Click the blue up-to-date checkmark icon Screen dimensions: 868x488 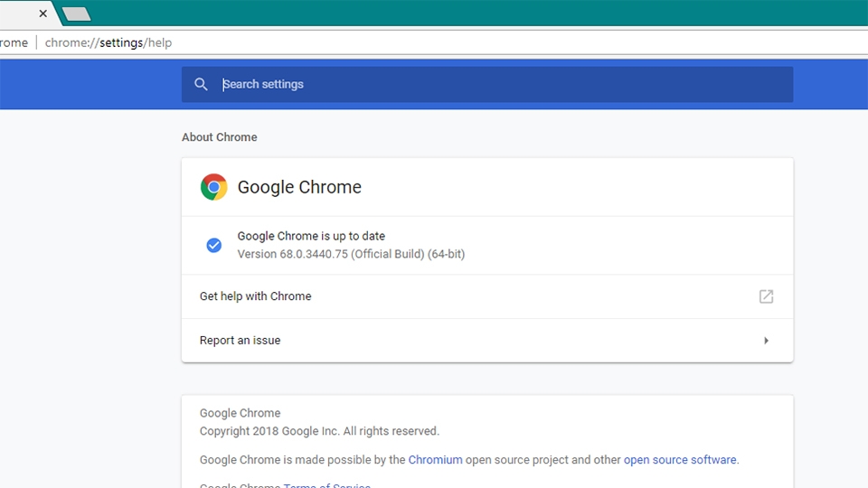pyautogui.click(x=213, y=245)
